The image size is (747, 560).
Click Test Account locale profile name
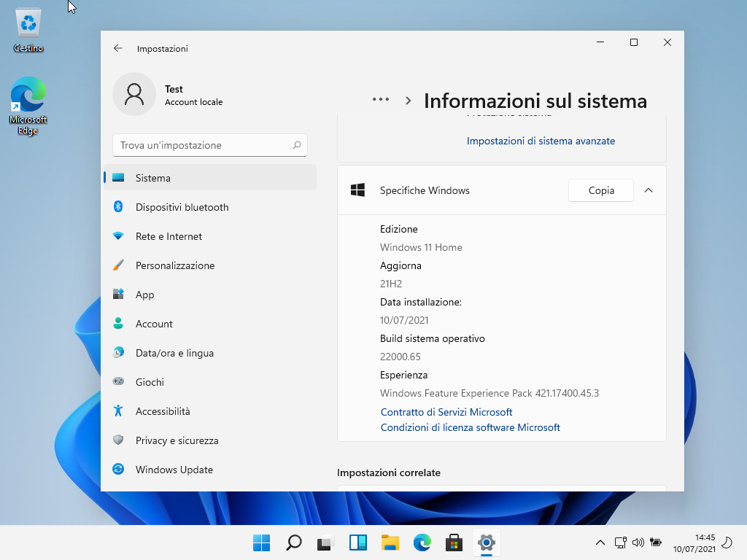pos(193,96)
